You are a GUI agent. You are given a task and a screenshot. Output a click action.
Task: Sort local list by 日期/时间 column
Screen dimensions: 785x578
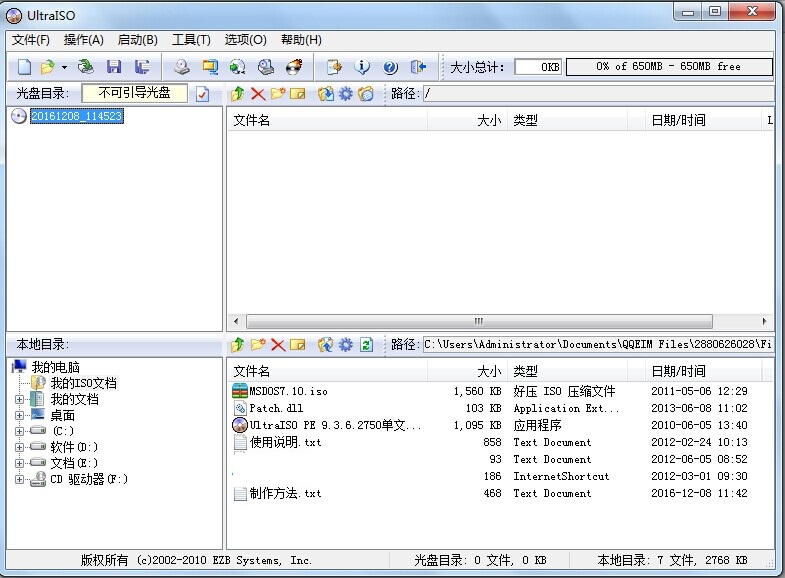(702, 371)
